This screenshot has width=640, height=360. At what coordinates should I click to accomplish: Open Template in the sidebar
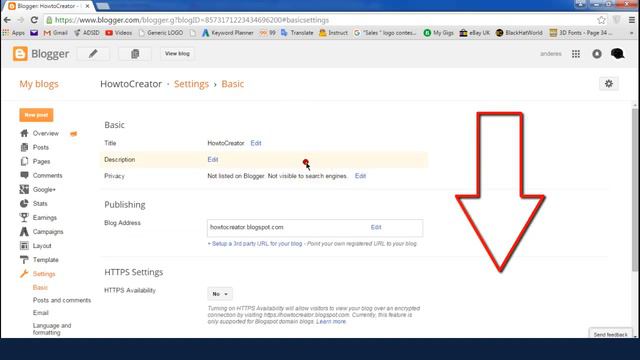(45, 260)
